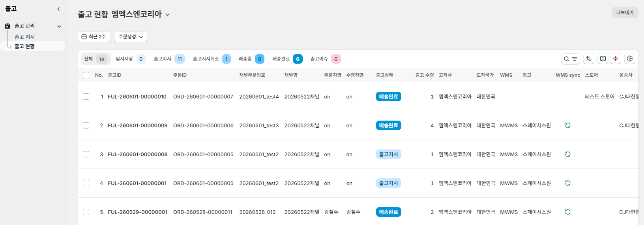Select the 전체 18 tab

(x=95, y=59)
